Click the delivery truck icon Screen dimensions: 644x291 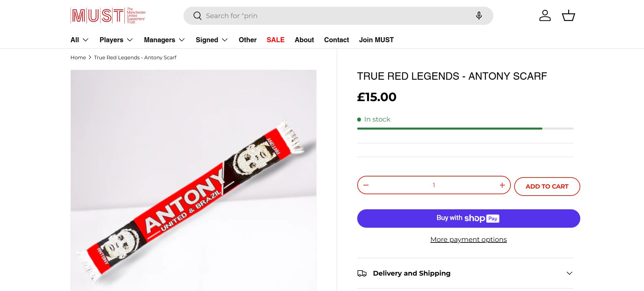pos(362,273)
